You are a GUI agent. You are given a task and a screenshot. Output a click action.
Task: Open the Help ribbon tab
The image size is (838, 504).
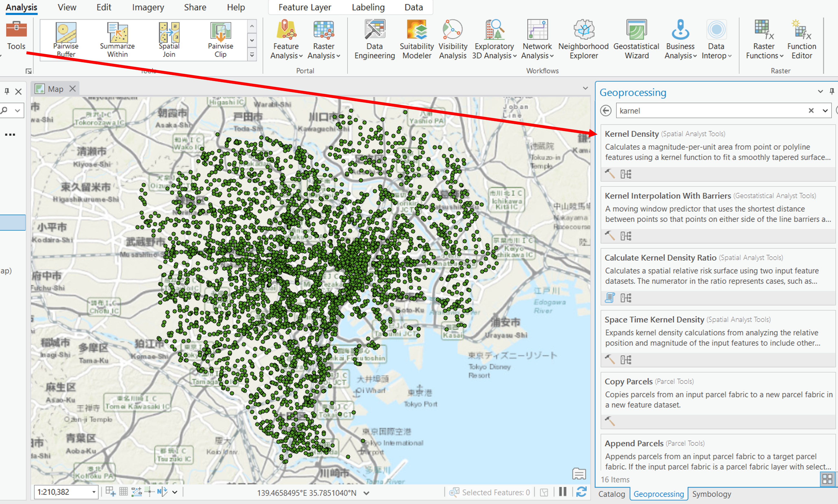(236, 7)
